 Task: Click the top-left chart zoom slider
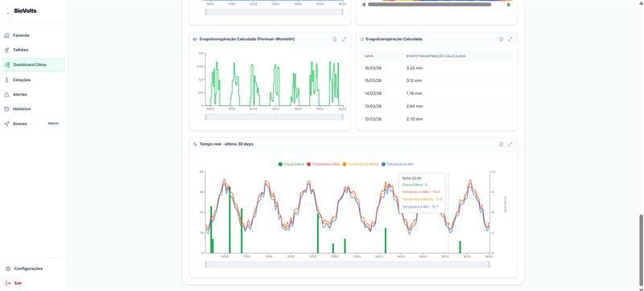(x=275, y=12)
